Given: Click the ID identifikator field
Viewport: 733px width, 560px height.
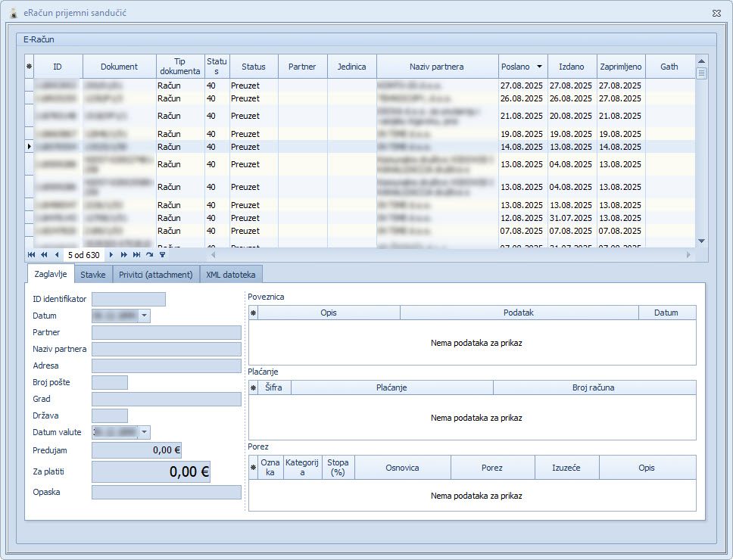Looking at the screenshot, I should pyautogui.click(x=128, y=300).
